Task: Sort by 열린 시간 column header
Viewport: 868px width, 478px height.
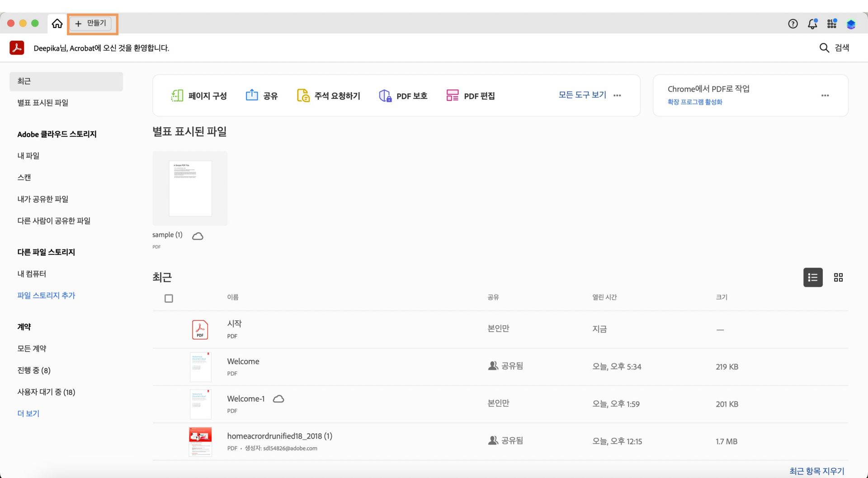Action: 604,297
